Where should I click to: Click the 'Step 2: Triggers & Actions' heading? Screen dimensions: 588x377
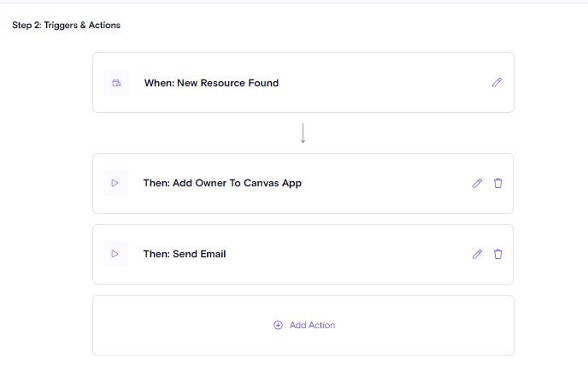pos(66,26)
